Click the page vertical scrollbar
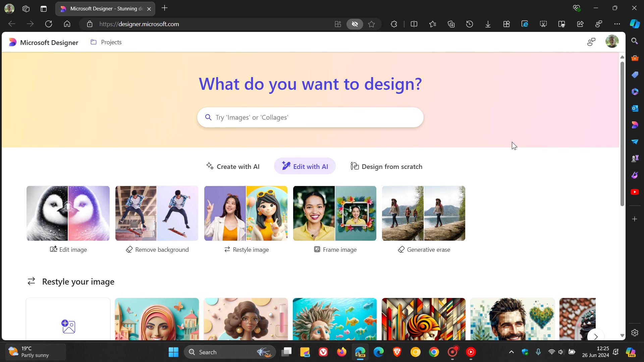Viewport: 644px width, 362px height. [x=622, y=134]
